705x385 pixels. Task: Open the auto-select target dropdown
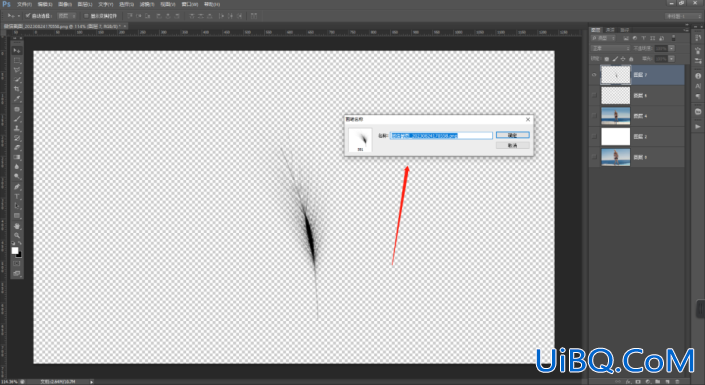[67, 16]
